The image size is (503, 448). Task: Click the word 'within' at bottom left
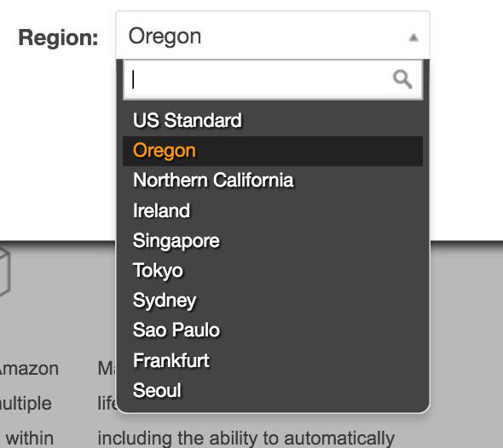pyautogui.click(x=30, y=438)
